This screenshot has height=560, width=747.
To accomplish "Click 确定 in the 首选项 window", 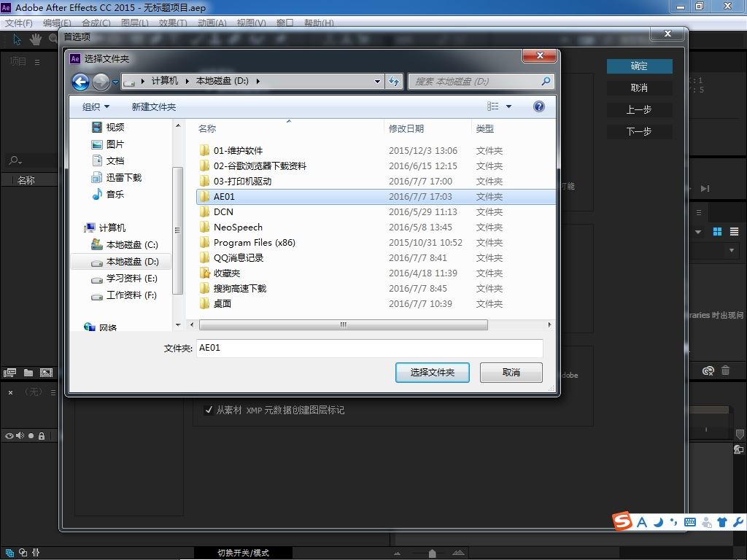I will pyautogui.click(x=639, y=66).
